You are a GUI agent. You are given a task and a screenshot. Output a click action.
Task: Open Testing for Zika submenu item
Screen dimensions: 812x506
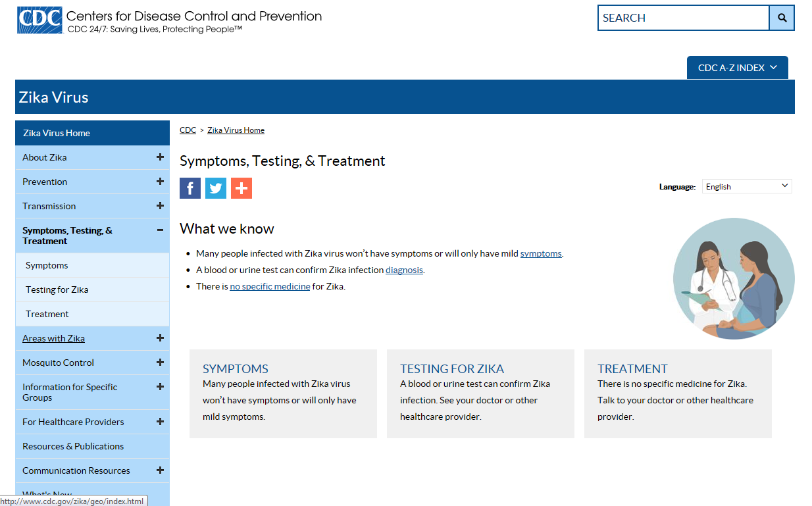tap(57, 290)
